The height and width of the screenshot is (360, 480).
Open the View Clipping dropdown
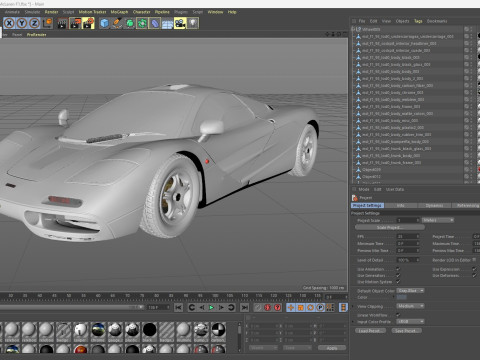pos(410,306)
